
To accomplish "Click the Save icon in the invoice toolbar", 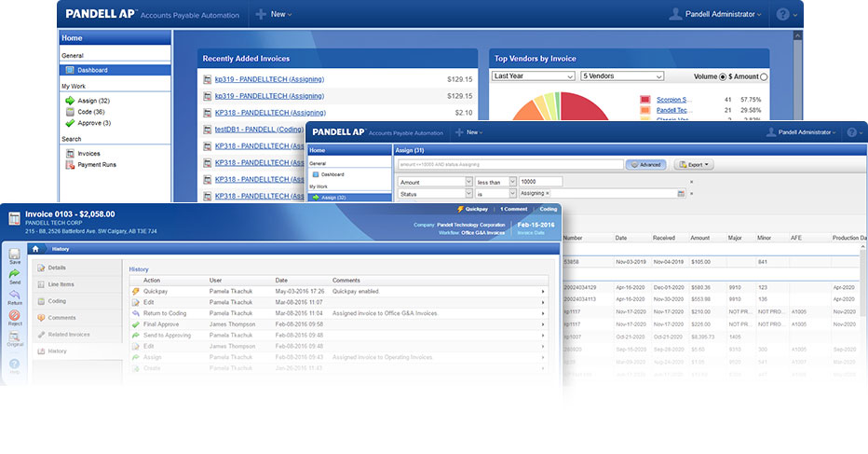I will click(15, 254).
